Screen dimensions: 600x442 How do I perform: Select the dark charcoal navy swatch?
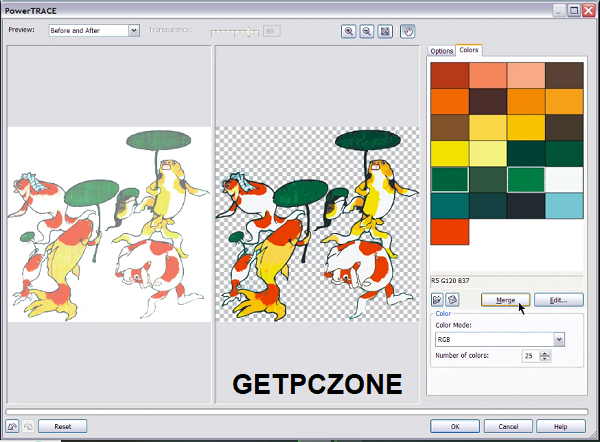526,206
